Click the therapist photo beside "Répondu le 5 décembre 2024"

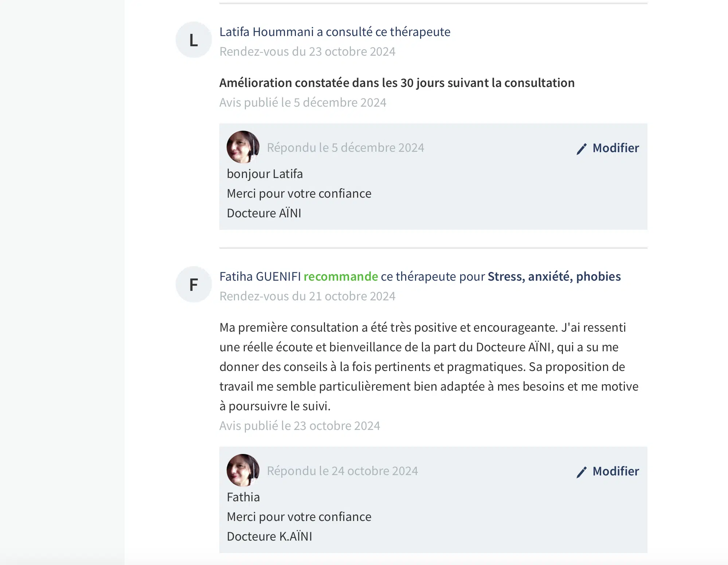point(243,147)
